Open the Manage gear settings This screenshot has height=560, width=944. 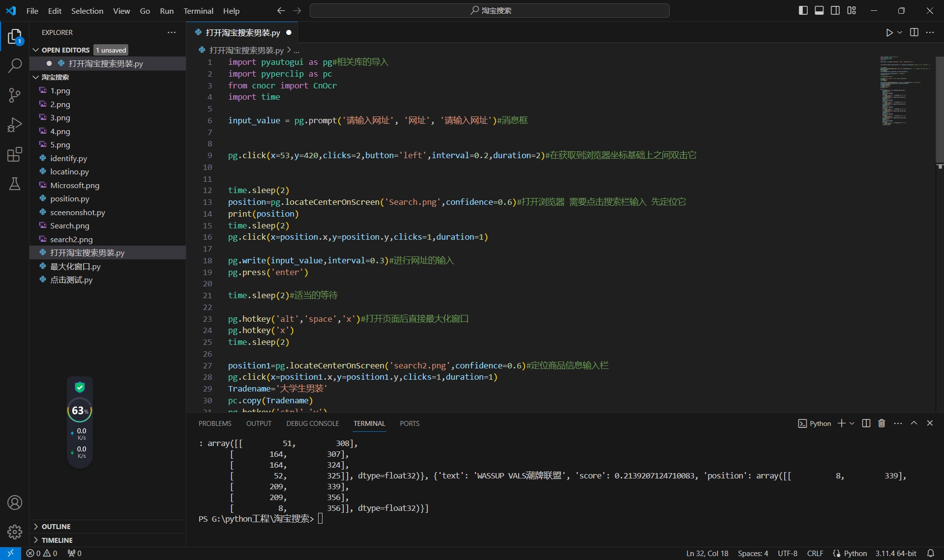click(x=15, y=532)
